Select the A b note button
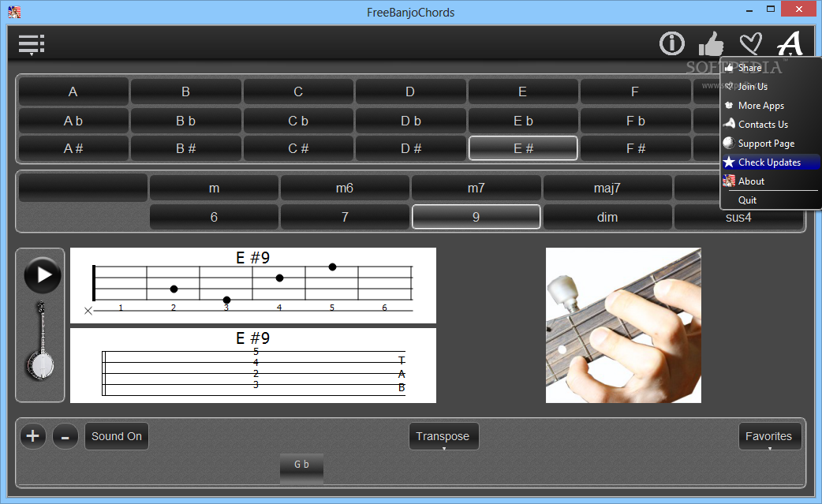 tap(73, 121)
